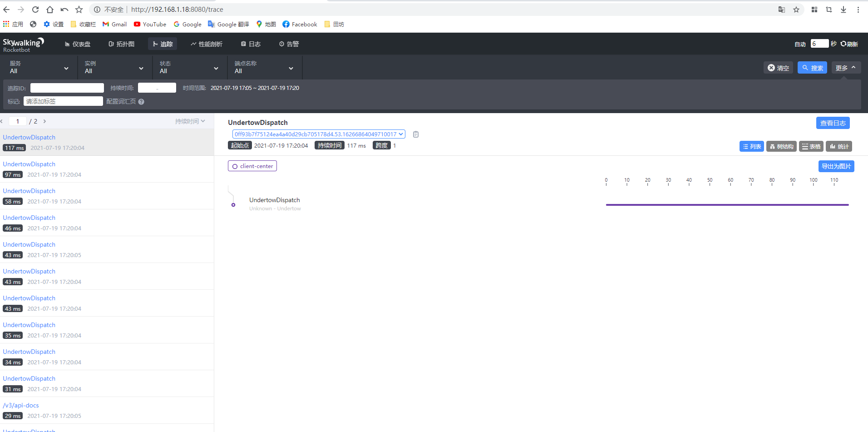Open the browser home page
Screen dimensions: 868x432
tap(50, 10)
